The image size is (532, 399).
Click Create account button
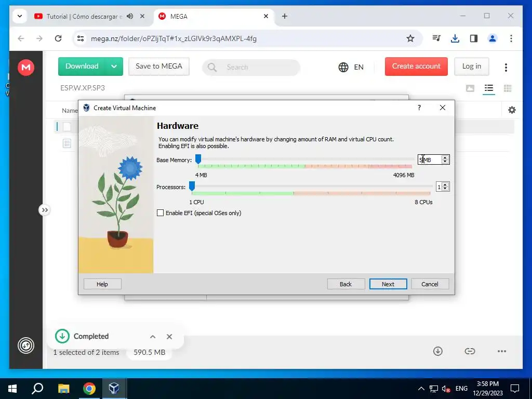pyautogui.click(x=416, y=66)
